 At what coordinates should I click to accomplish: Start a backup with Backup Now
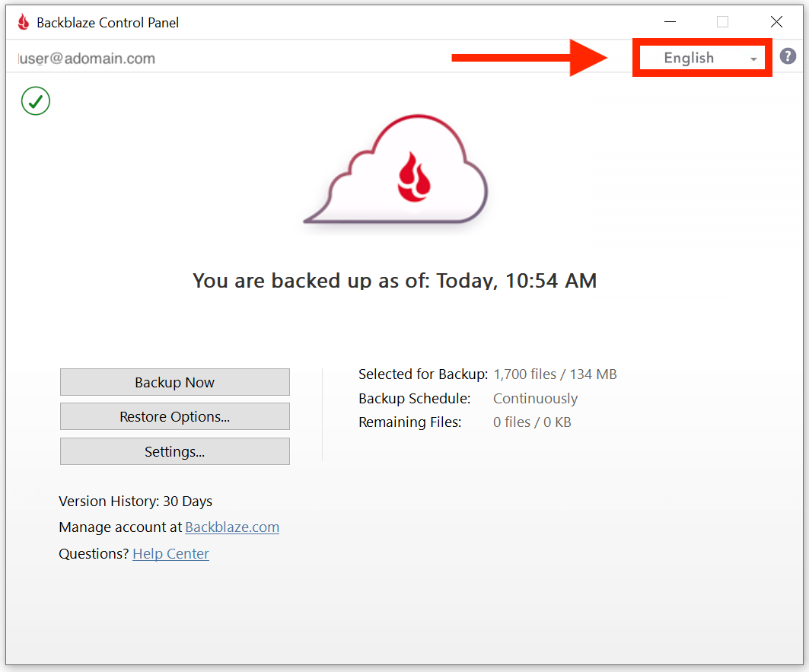[x=175, y=382]
